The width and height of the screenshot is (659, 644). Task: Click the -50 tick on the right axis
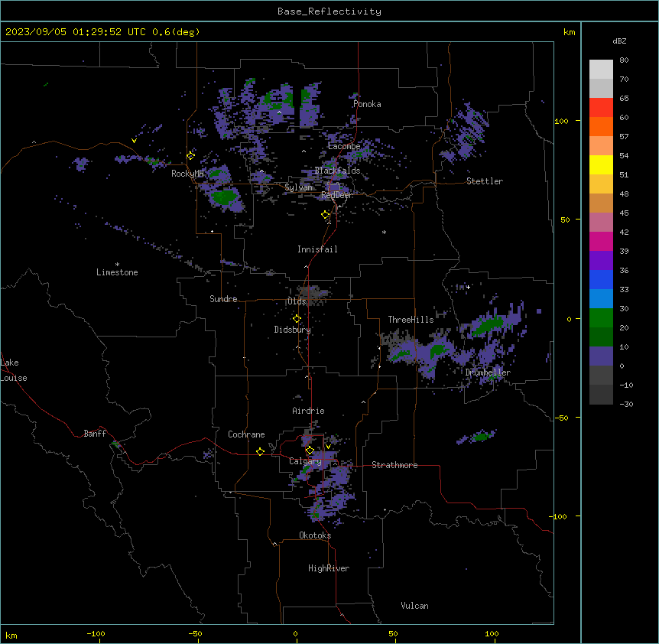tap(561, 418)
